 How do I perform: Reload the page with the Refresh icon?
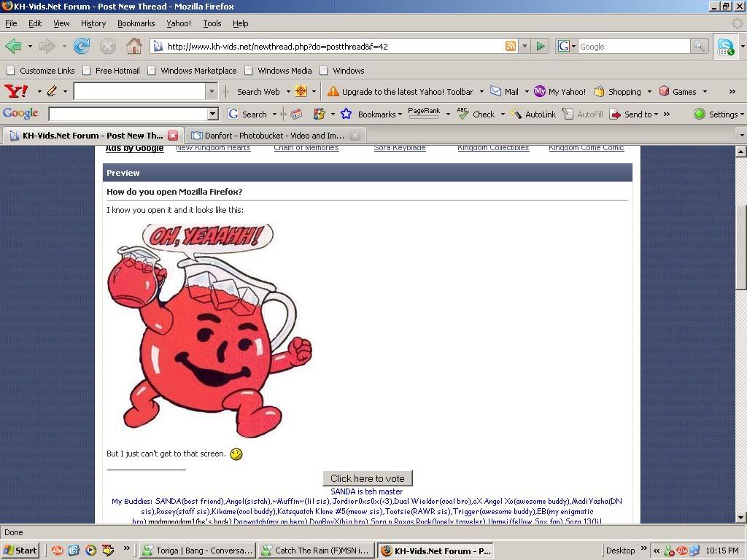click(x=82, y=46)
